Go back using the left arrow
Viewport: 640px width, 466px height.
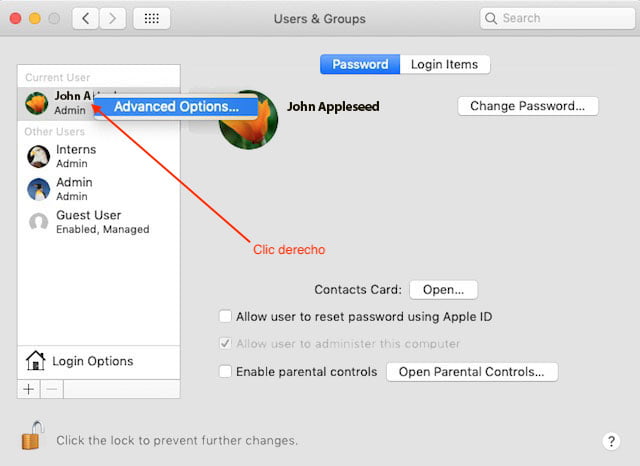(x=86, y=18)
